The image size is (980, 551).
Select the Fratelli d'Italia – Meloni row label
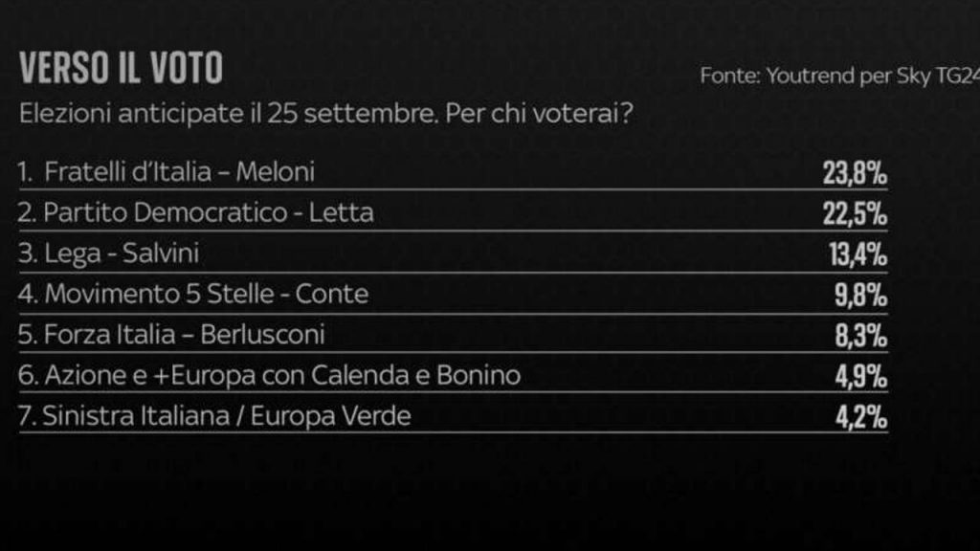point(167,172)
